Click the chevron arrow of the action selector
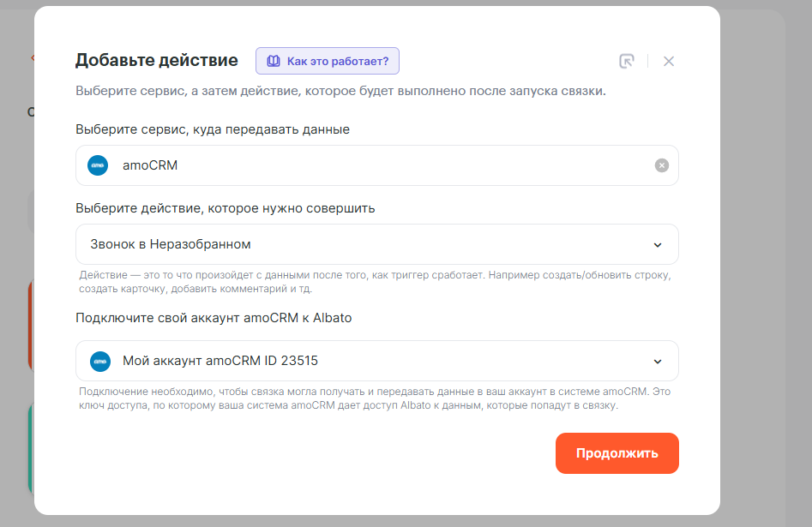Image resolution: width=812 pixels, height=527 pixels. (x=658, y=245)
